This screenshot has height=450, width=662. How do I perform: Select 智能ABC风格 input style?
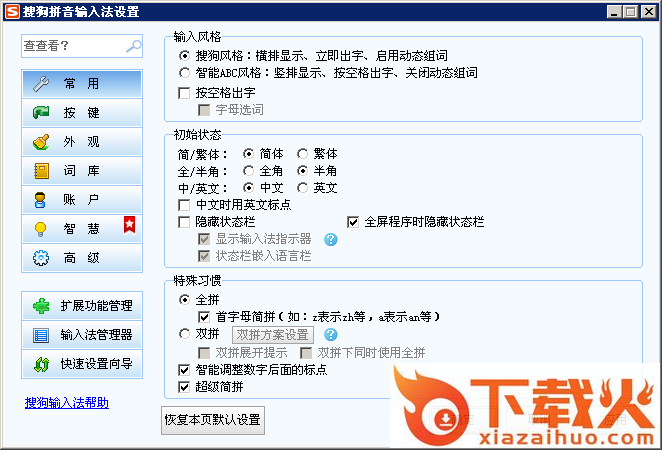click(184, 73)
